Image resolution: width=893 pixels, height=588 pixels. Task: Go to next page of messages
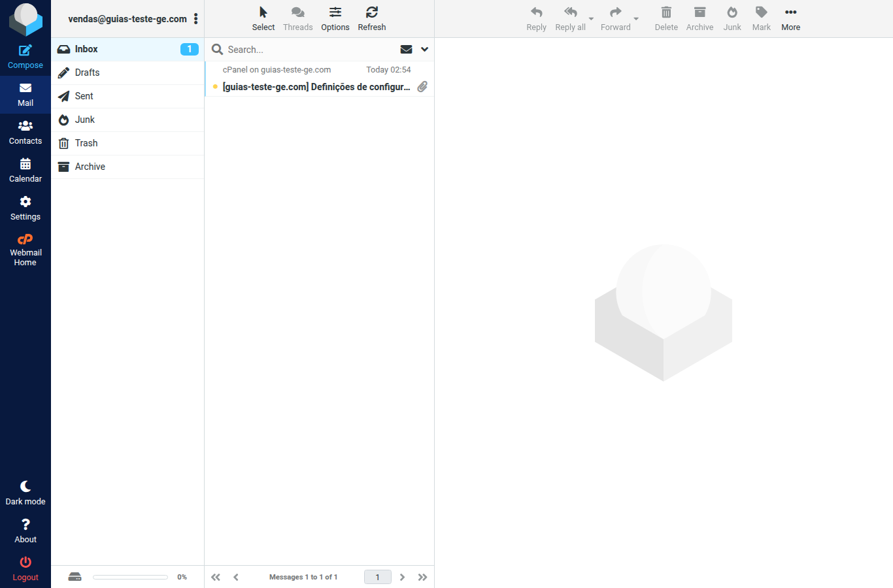(x=403, y=577)
